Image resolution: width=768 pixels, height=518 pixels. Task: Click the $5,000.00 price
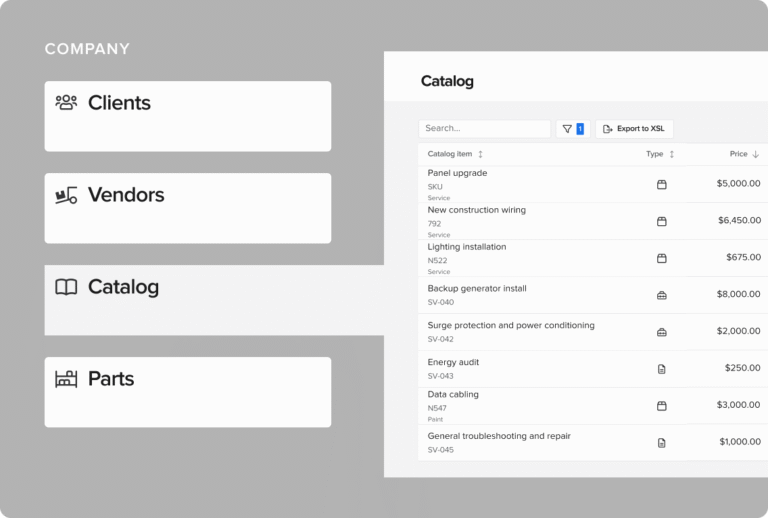(739, 184)
